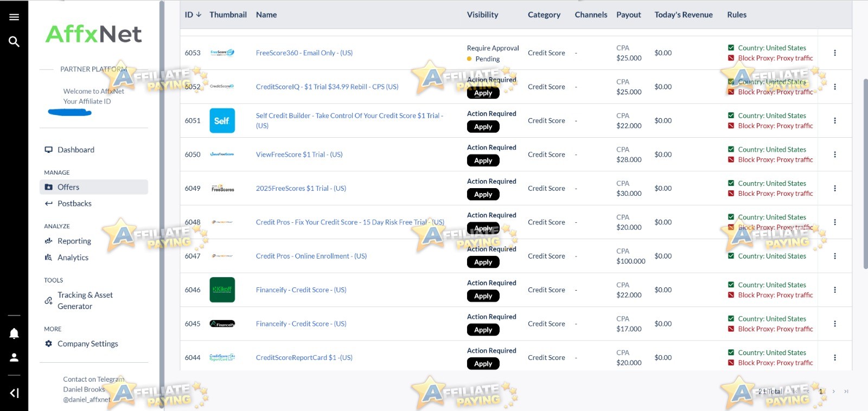
Task: Go to the next page of offers
Action: 834,391
